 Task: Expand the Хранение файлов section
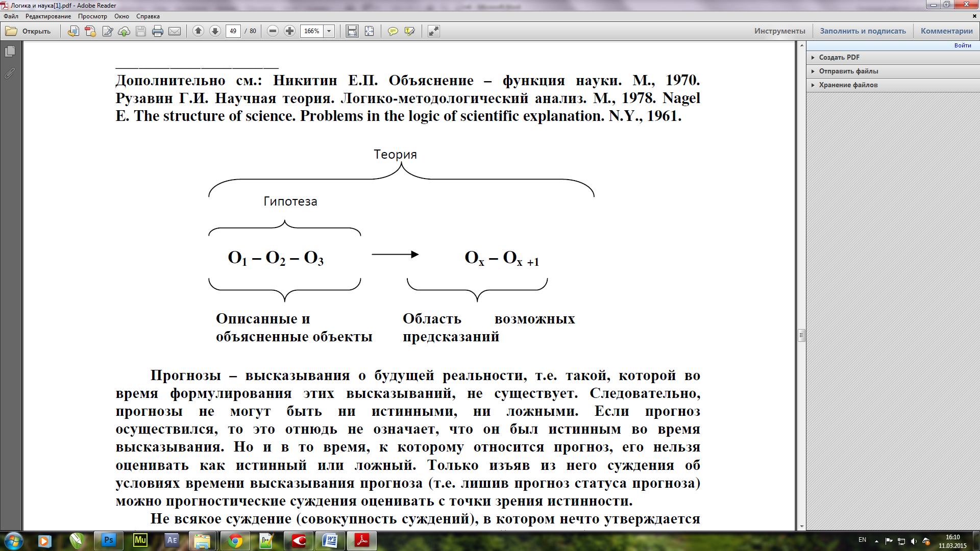point(893,85)
